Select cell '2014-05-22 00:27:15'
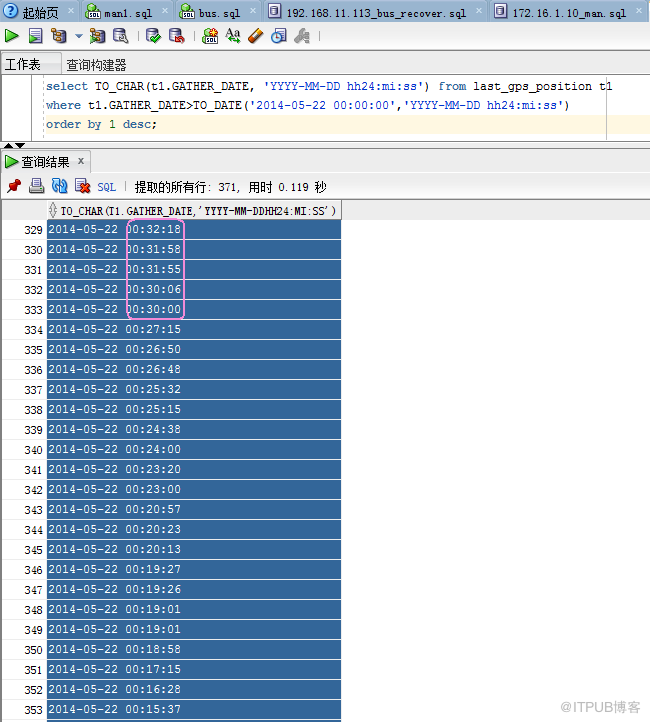Viewport: 650px width, 722px height. pyautogui.click(x=194, y=329)
